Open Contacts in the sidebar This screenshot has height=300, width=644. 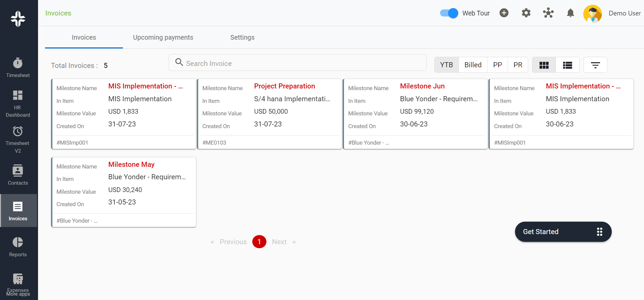[x=18, y=175]
